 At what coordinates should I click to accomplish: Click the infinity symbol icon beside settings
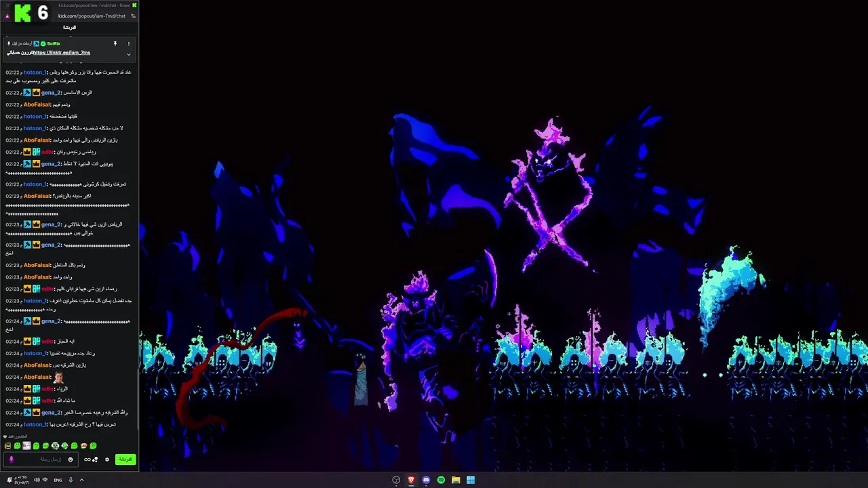click(87, 460)
